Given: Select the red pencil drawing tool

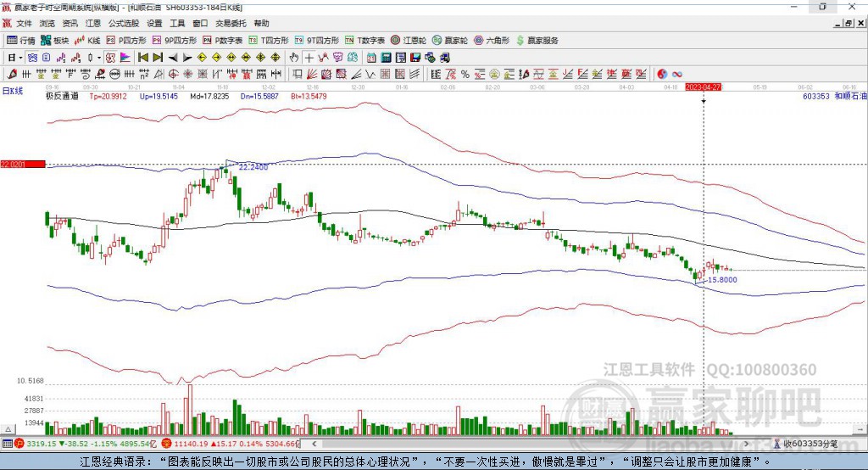Looking at the screenshot, I should 12,74.
